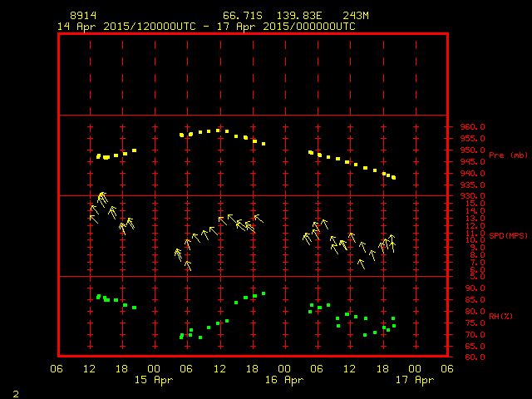Pick humidity axis label "80.0"

pos(475,311)
